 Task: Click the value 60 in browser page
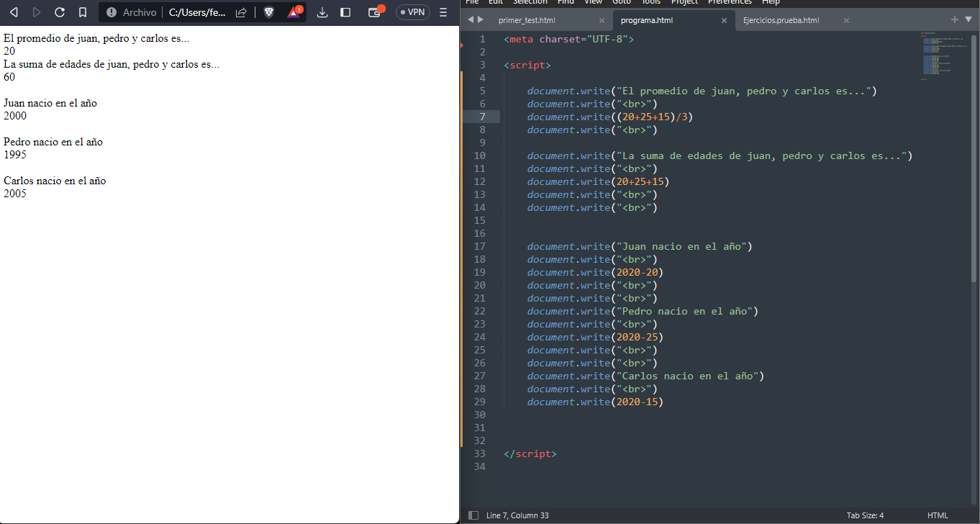coord(9,78)
